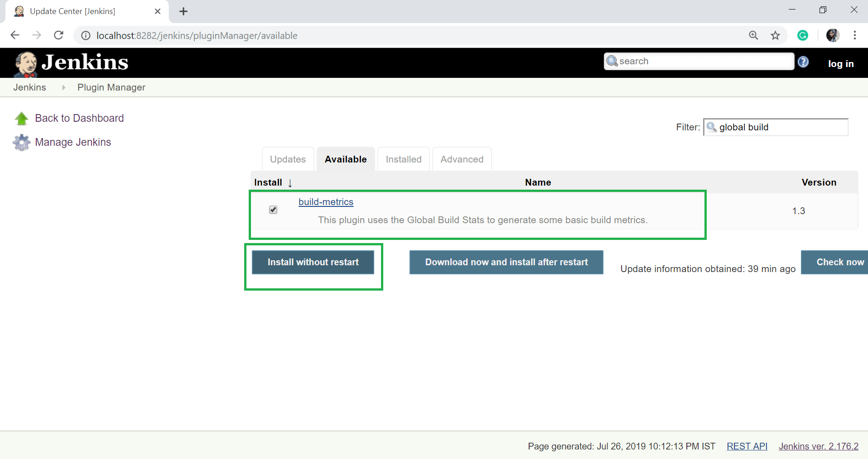868x459 pixels.
Task: Click the green up-arrow Back to Dashboard icon
Action: (21, 119)
